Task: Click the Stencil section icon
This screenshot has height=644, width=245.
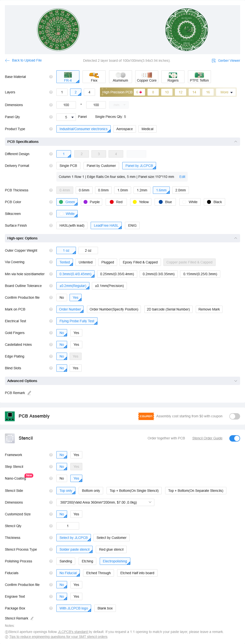Action: pos(10,438)
